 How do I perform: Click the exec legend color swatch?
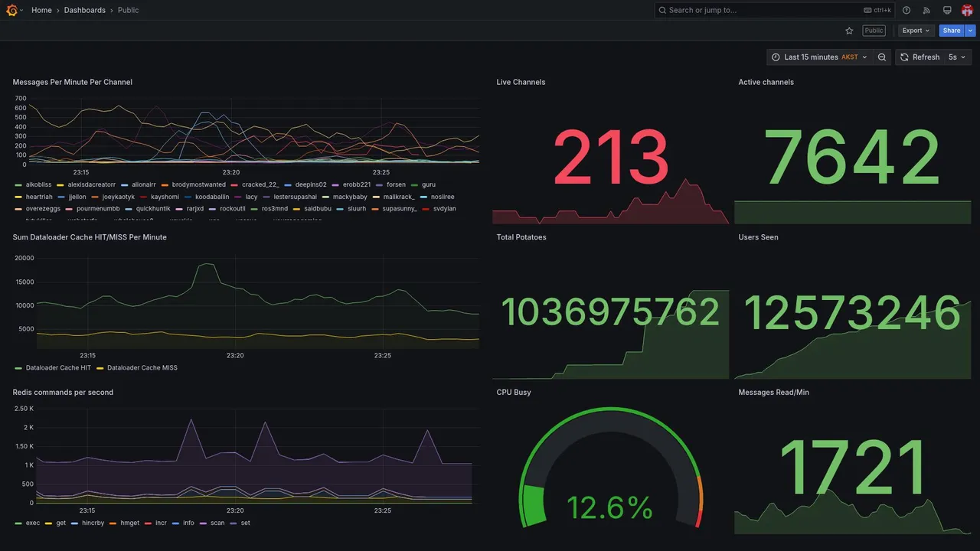click(x=18, y=523)
